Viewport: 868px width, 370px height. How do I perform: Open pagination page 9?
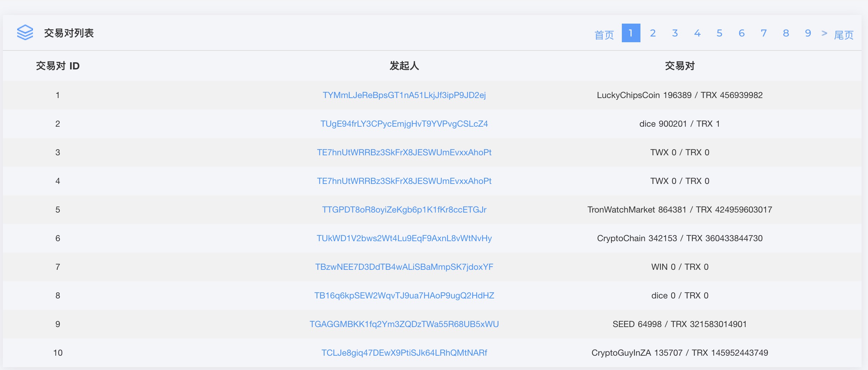point(808,33)
